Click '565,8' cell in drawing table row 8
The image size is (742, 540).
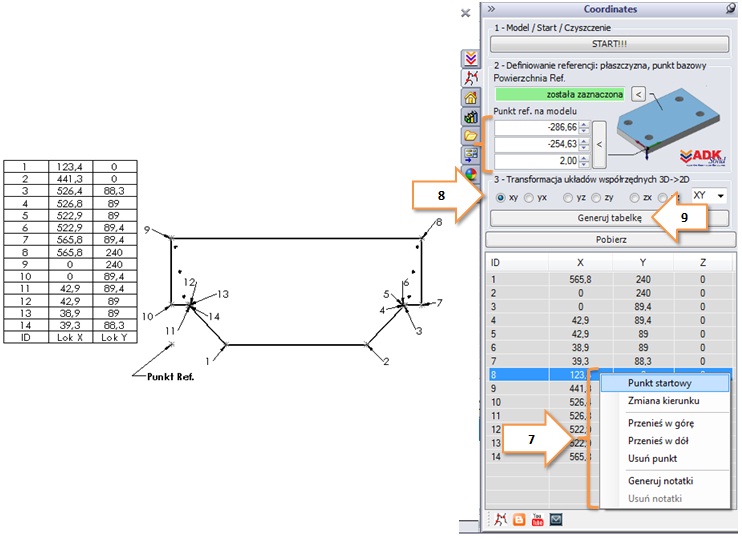click(x=70, y=253)
